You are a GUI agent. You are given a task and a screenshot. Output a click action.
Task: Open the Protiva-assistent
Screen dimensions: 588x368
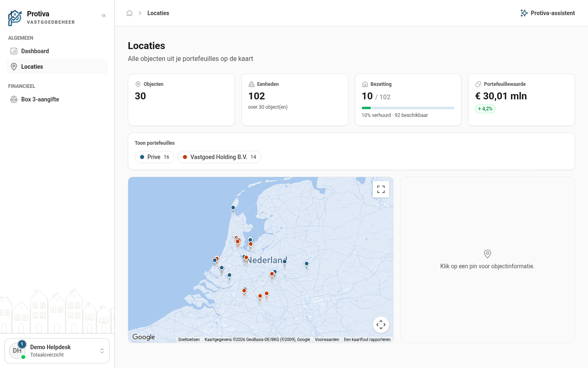coord(548,13)
